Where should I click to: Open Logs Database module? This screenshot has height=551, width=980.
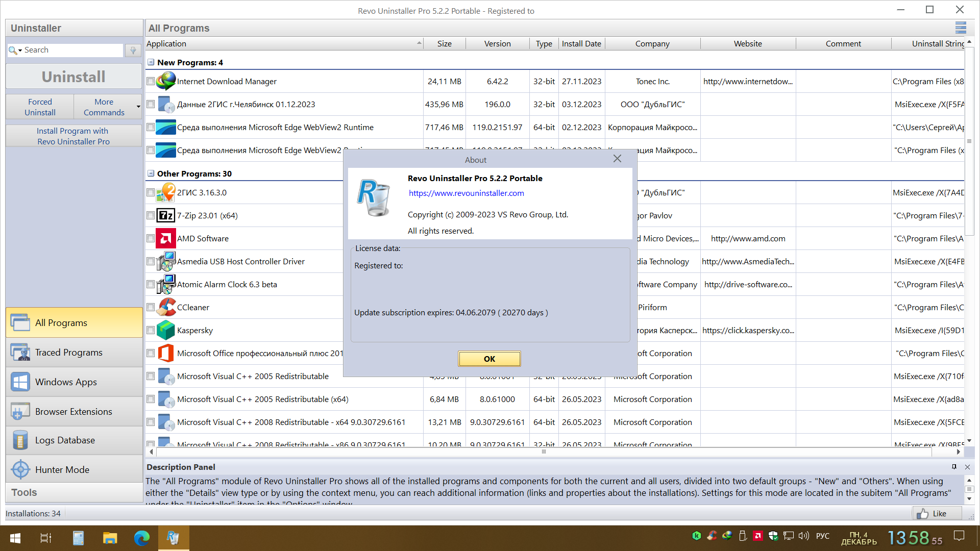[x=74, y=440]
